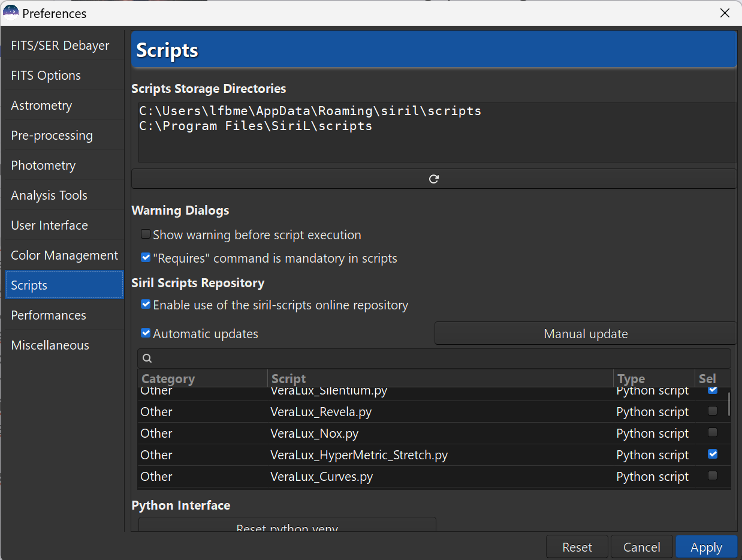The width and height of the screenshot is (742, 560).
Task: Disable Automatic updates checkbox
Action: (146, 333)
